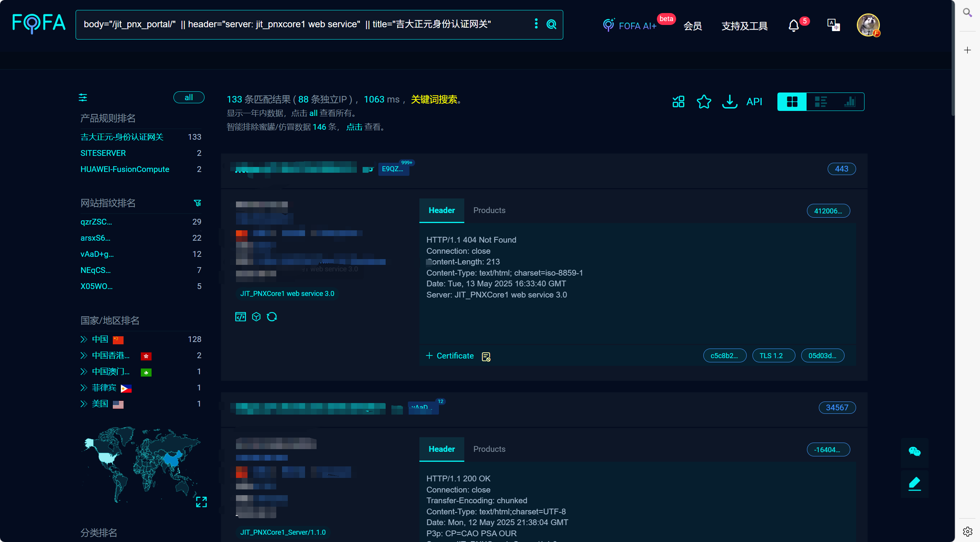Click the subscribe grid-plus icon in results toolbar
Viewport: 980px width, 542px height.
[x=678, y=101]
